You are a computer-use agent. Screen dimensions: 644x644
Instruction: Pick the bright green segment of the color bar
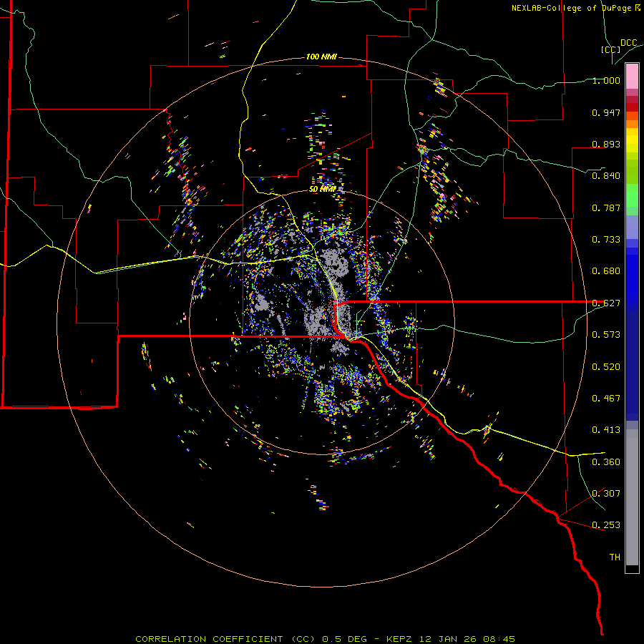coord(632,195)
